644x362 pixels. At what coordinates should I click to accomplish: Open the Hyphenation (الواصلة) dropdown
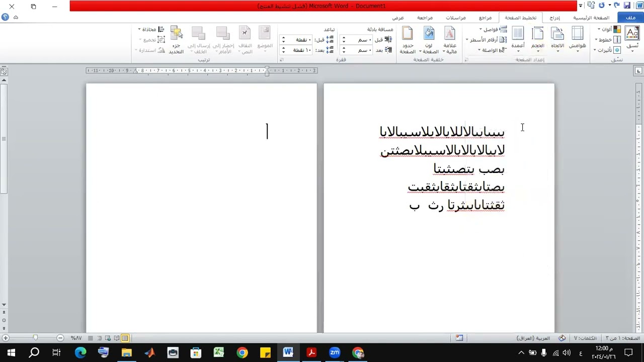coord(492,50)
